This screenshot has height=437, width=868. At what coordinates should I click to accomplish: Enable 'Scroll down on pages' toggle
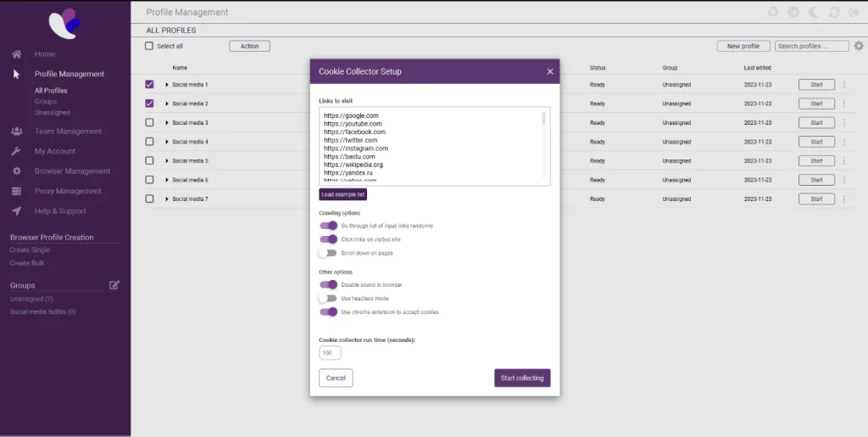coord(328,253)
